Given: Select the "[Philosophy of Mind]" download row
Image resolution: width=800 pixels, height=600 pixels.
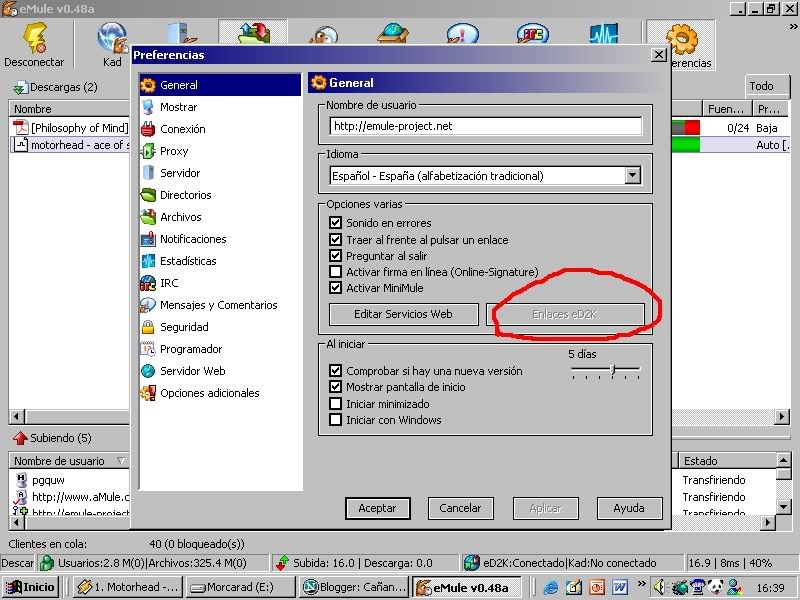Looking at the screenshot, I should pos(70,128).
